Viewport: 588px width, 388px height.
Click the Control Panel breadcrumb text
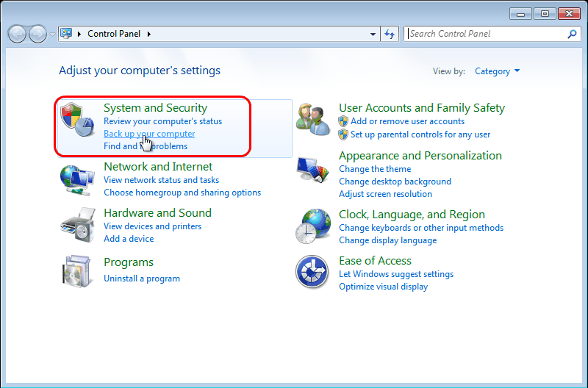pos(114,34)
